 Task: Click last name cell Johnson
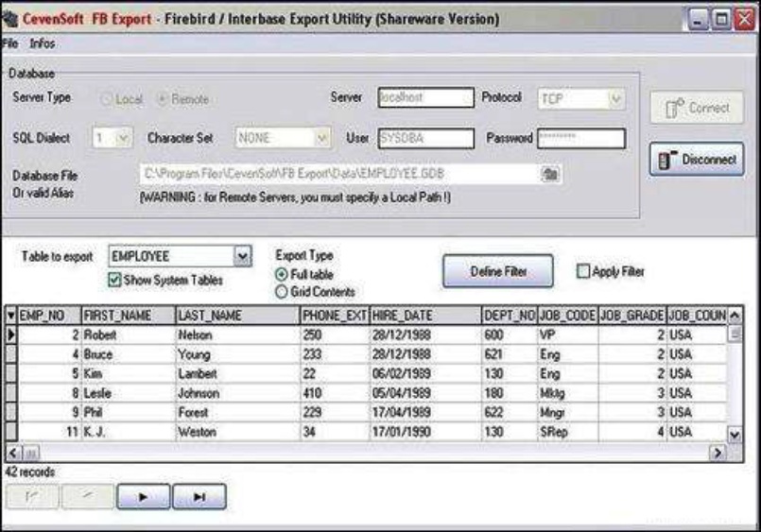(238, 393)
